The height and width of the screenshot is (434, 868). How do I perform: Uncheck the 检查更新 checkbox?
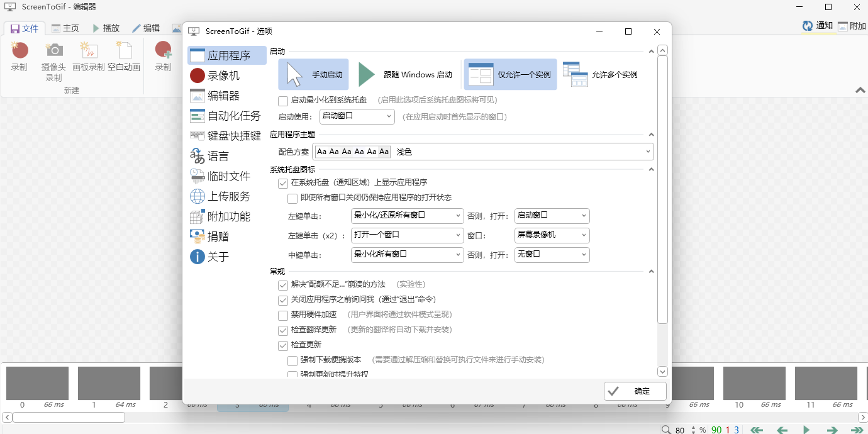tap(283, 345)
